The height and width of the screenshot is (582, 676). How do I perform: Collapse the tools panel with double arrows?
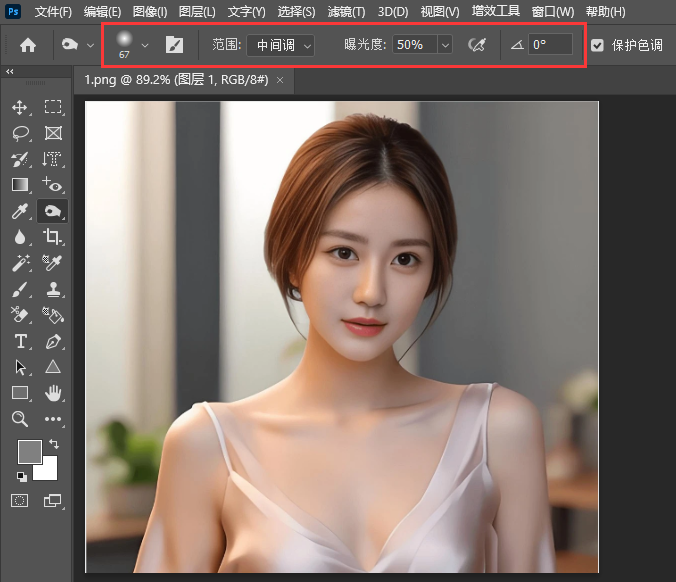tap(9, 72)
